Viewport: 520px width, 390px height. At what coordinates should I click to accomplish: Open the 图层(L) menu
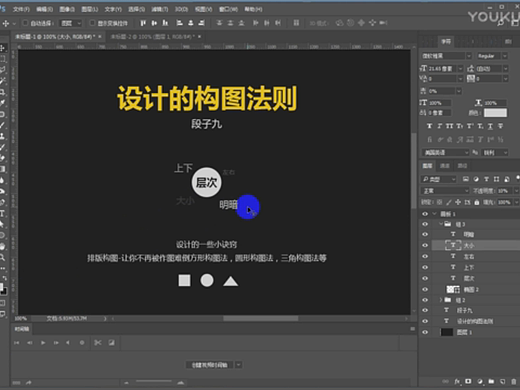coord(90,9)
